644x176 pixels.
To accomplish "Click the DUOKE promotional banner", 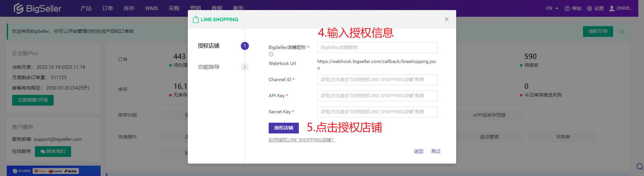I will pos(54,171).
